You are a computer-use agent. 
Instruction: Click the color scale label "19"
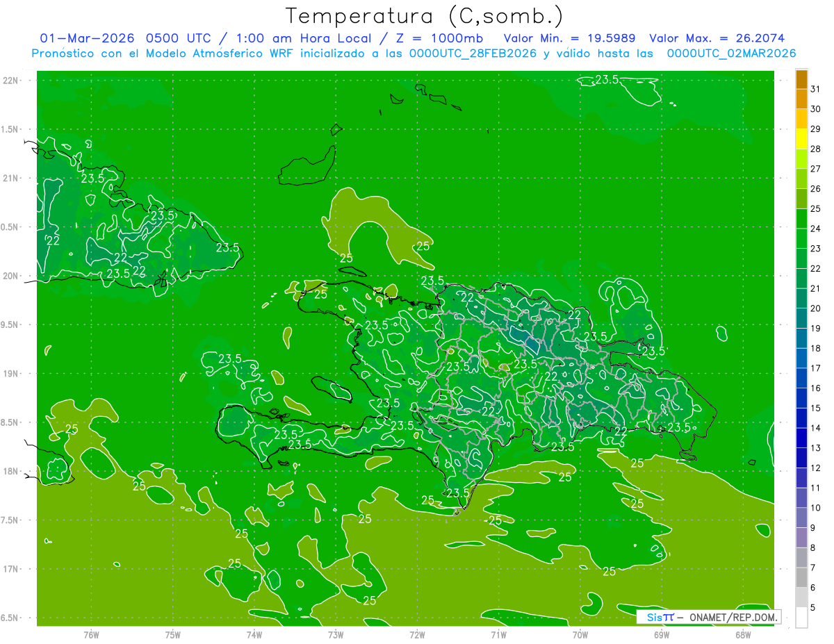tap(816, 329)
